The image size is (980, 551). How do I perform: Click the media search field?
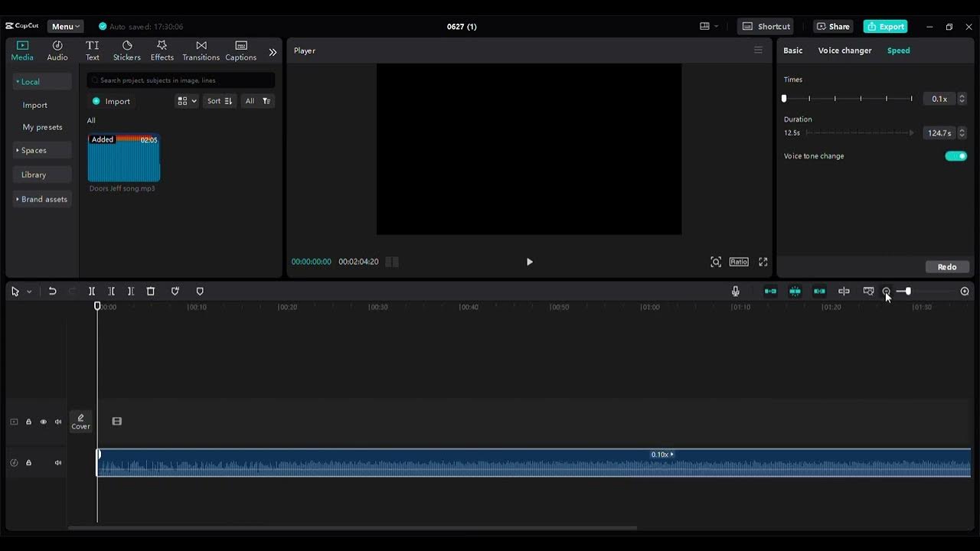[x=181, y=80]
